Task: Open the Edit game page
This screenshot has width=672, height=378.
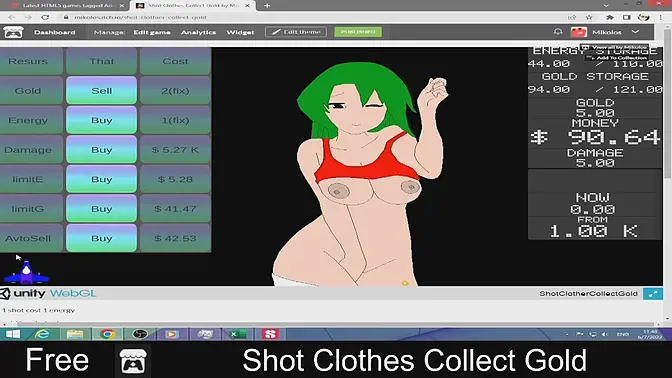Action: (x=152, y=32)
